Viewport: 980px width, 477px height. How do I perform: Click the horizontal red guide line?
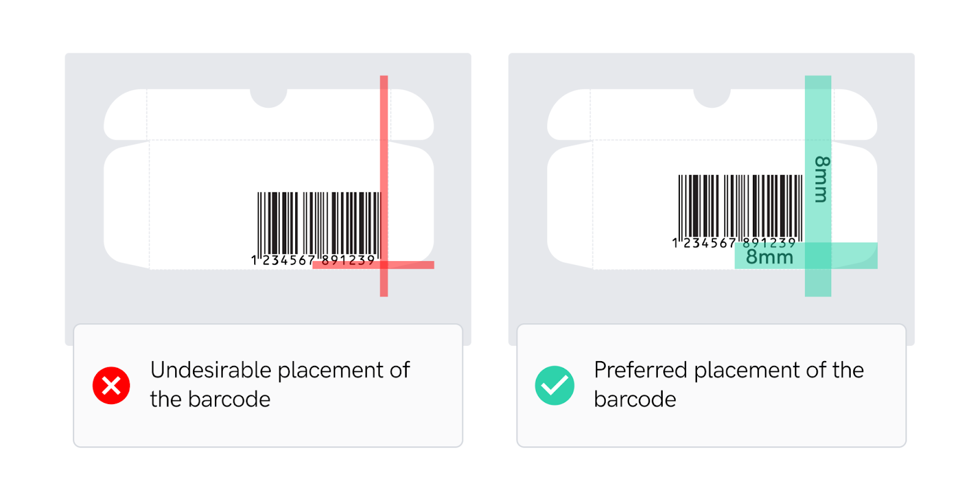pos(373,265)
